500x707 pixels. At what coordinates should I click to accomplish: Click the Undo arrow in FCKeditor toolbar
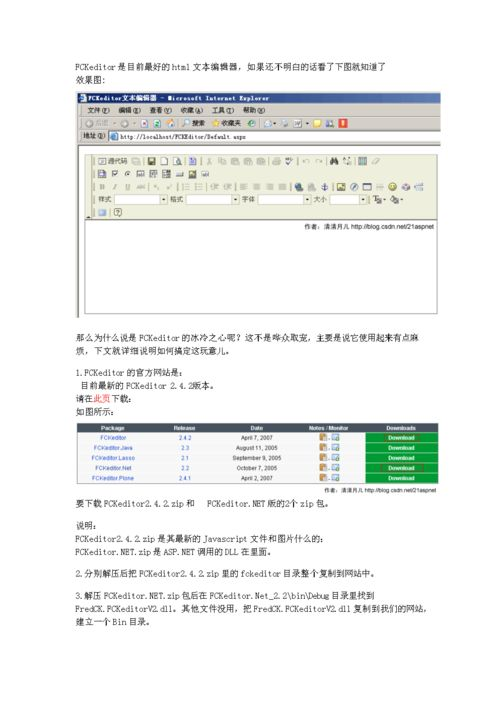click(306, 161)
